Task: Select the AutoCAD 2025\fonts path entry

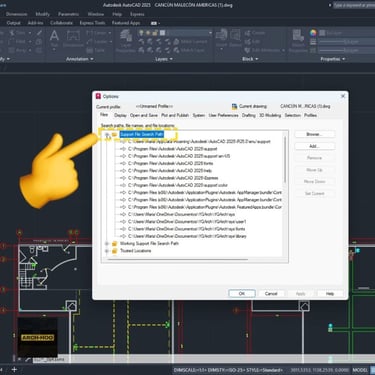Action: (170, 163)
